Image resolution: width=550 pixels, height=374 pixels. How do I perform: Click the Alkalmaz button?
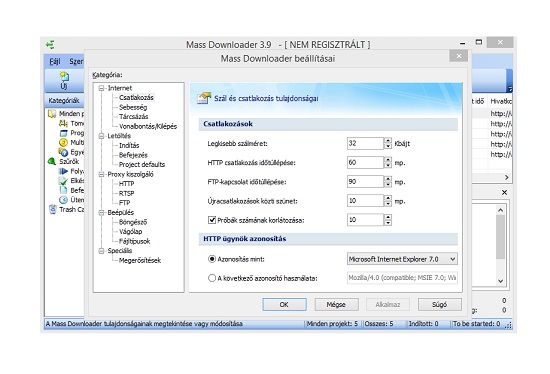tap(388, 305)
